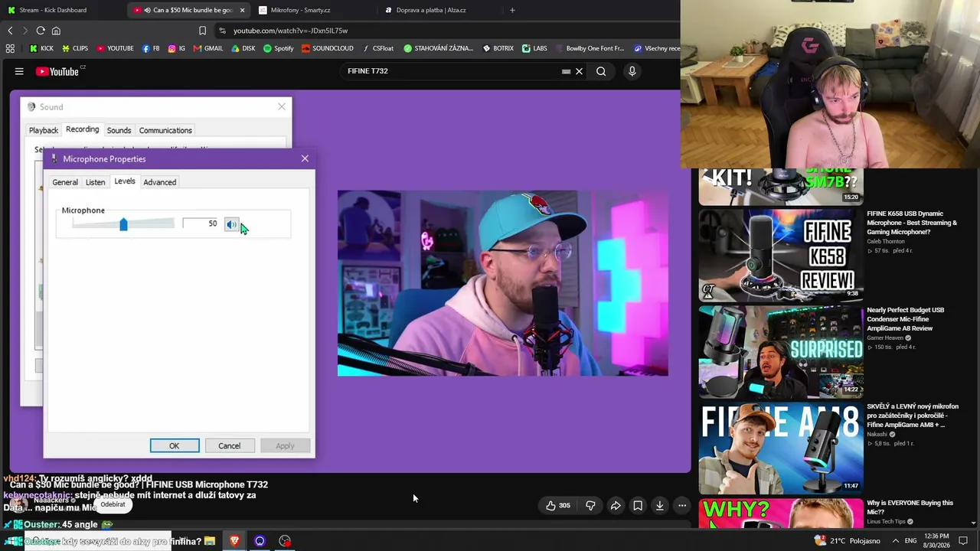Screen dimensions: 980x551
Task: Open the purple circle app on taskbar
Action: pyautogui.click(x=260, y=541)
